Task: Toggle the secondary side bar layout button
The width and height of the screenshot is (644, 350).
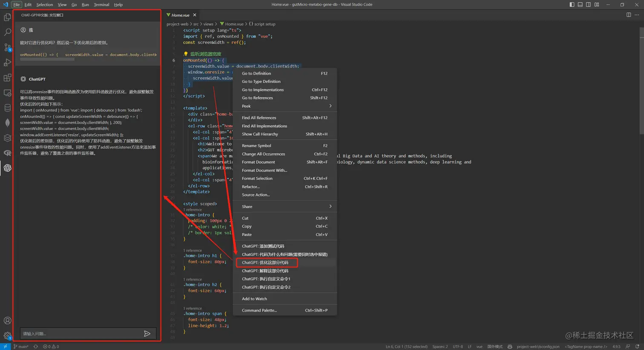Action: click(x=588, y=5)
